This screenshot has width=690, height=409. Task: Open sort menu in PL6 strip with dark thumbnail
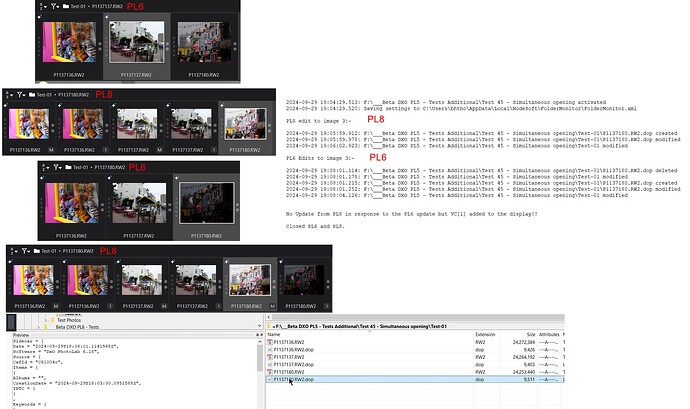tap(44, 167)
